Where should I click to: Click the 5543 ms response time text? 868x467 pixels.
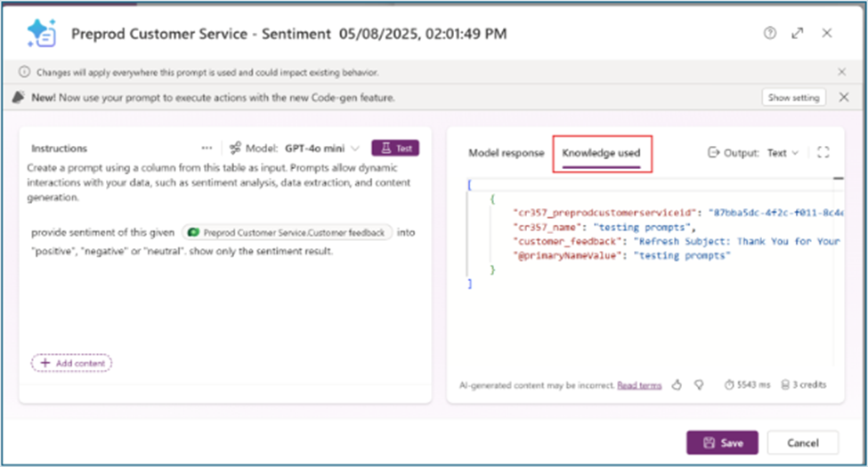coord(753,384)
